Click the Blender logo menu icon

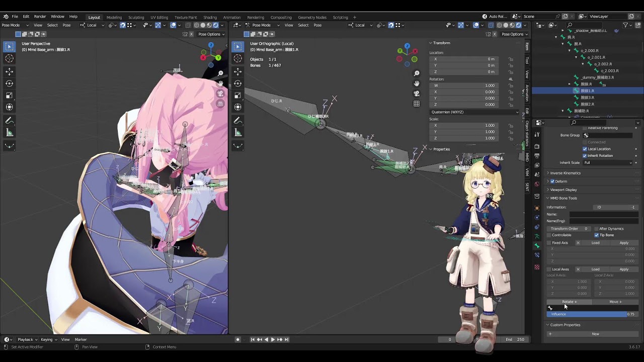(x=6, y=17)
